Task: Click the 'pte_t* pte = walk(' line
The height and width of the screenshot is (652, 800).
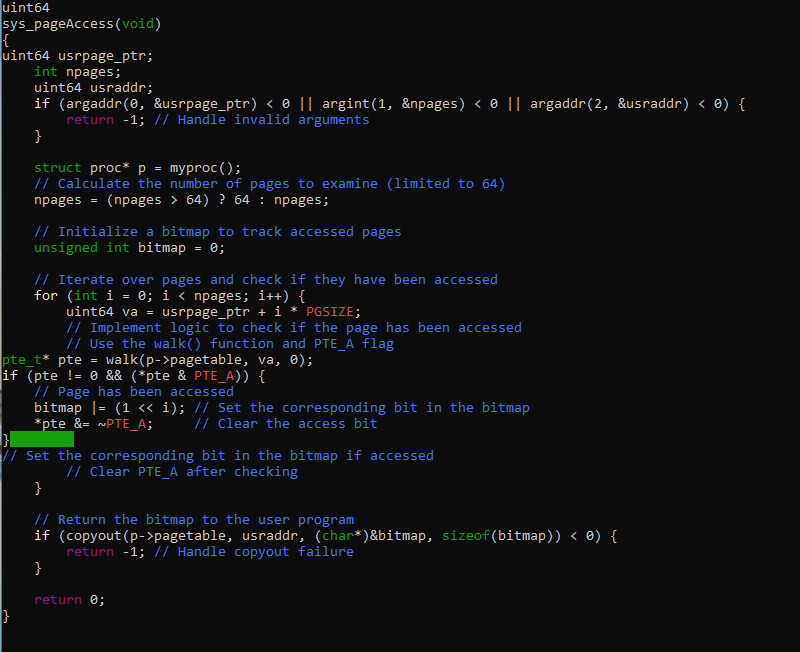Action: 158,360
